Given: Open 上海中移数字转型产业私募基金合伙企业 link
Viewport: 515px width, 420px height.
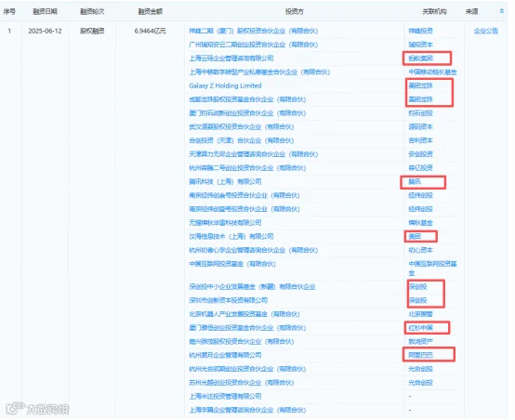Looking at the screenshot, I should pyautogui.click(x=259, y=72).
